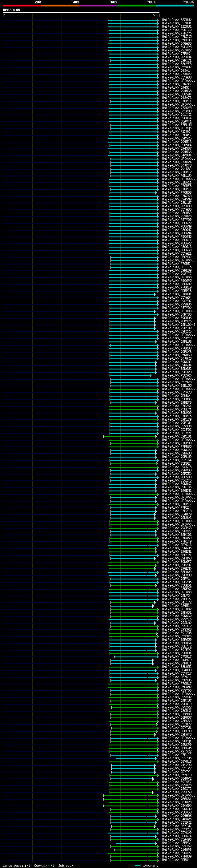This screenshot has height=868, width=197.
Task: Click hit UniRef100_Q0GA85
Action: point(177,43)
